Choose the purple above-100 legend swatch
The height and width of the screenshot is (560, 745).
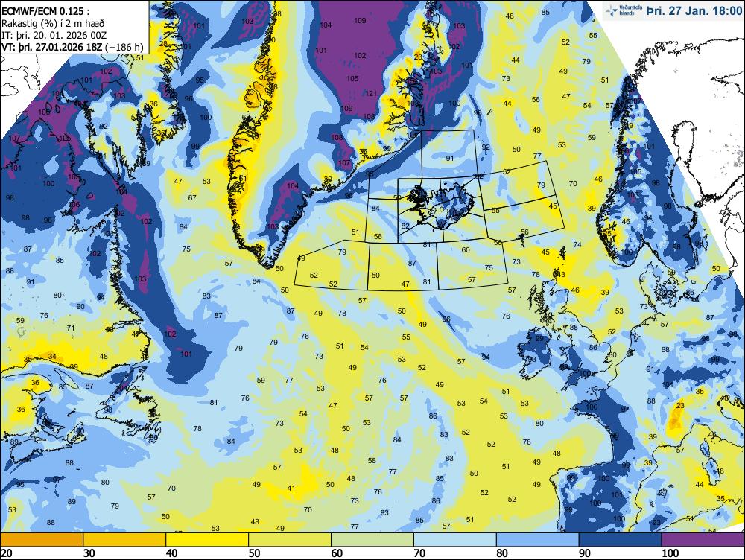703,540
